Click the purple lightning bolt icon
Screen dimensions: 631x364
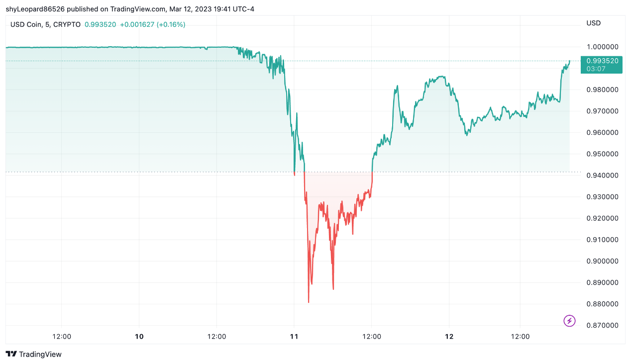(x=569, y=321)
